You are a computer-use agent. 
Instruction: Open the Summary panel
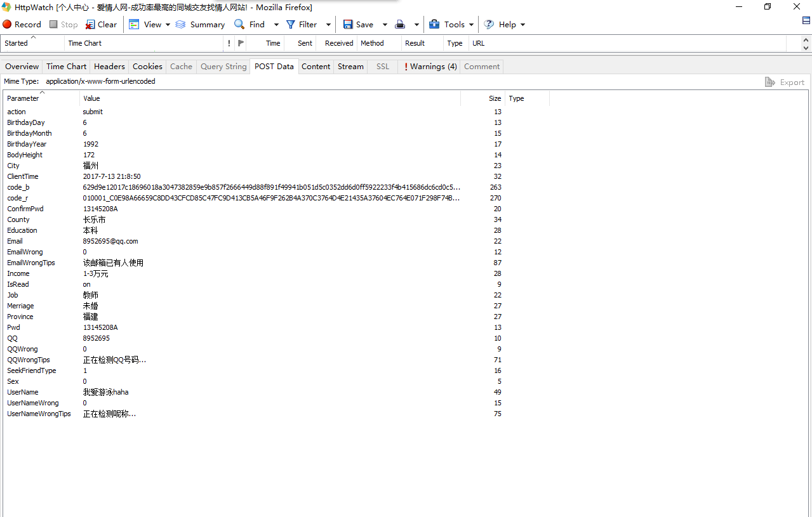[x=200, y=24]
